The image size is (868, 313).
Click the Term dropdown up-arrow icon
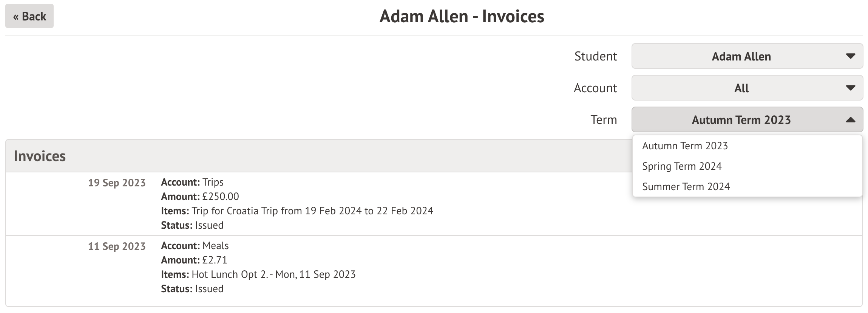850,120
